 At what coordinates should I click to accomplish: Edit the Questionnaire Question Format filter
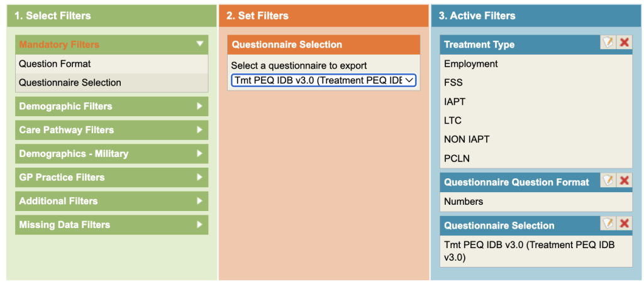click(x=608, y=181)
